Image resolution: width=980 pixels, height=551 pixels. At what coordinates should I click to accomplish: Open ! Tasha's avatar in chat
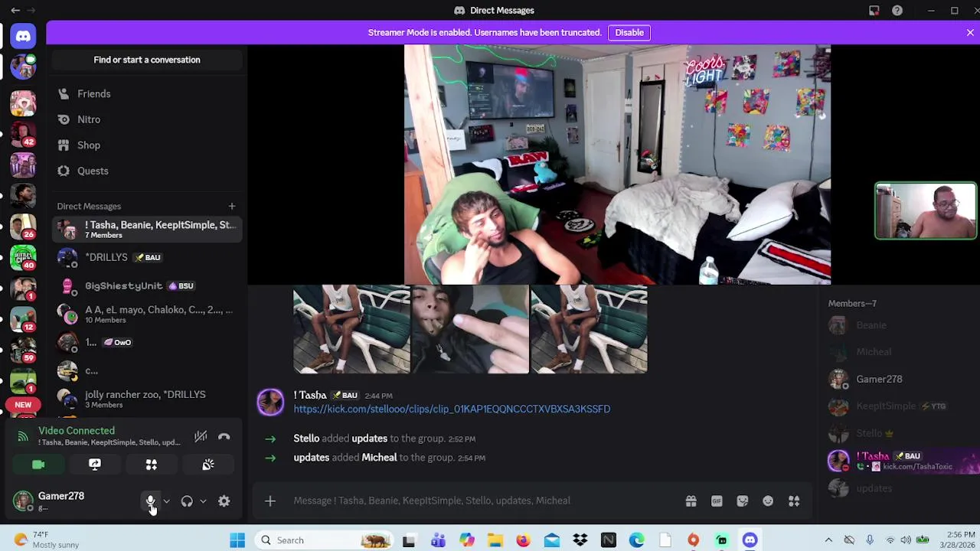[270, 403]
